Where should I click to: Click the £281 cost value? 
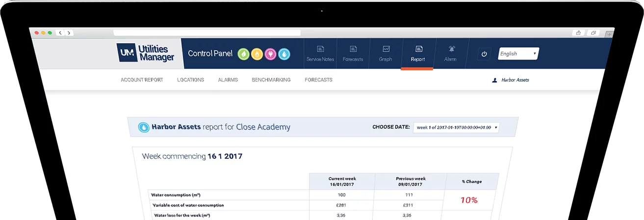click(x=342, y=205)
